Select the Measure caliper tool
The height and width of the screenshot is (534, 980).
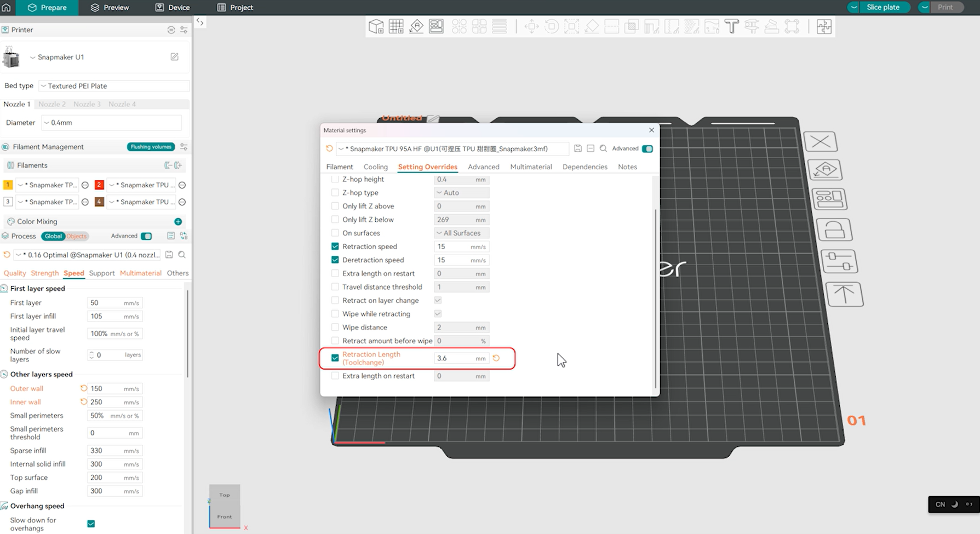click(x=752, y=26)
